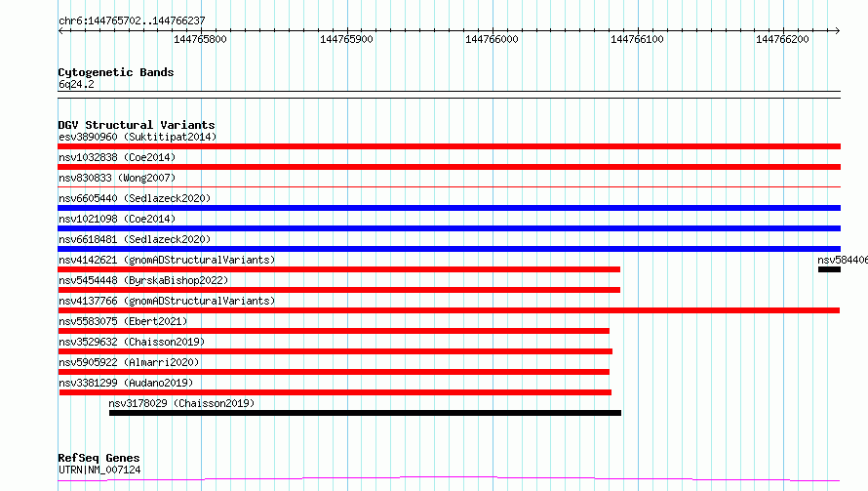Select nsv3381299 (Audano2019) variant label
The height and width of the screenshot is (491, 868).
[126, 383]
